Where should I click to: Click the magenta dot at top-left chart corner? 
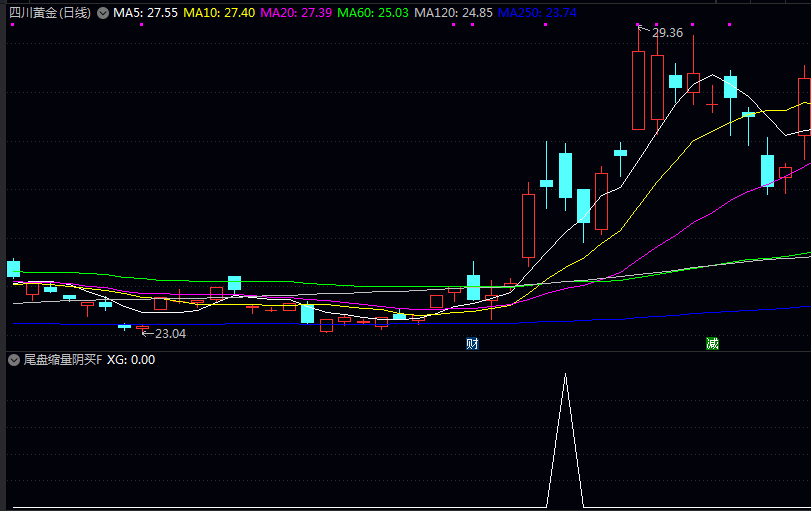point(12,24)
